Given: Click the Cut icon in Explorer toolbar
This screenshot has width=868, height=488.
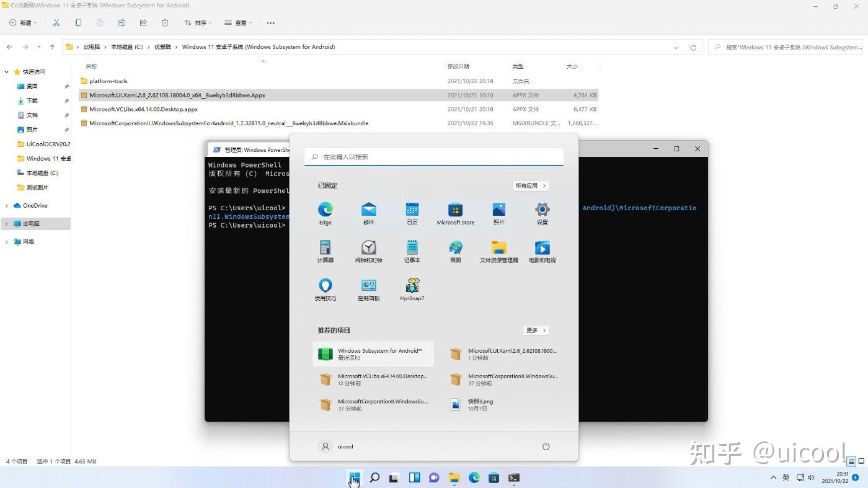Looking at the screenshot, I should 56,23.
